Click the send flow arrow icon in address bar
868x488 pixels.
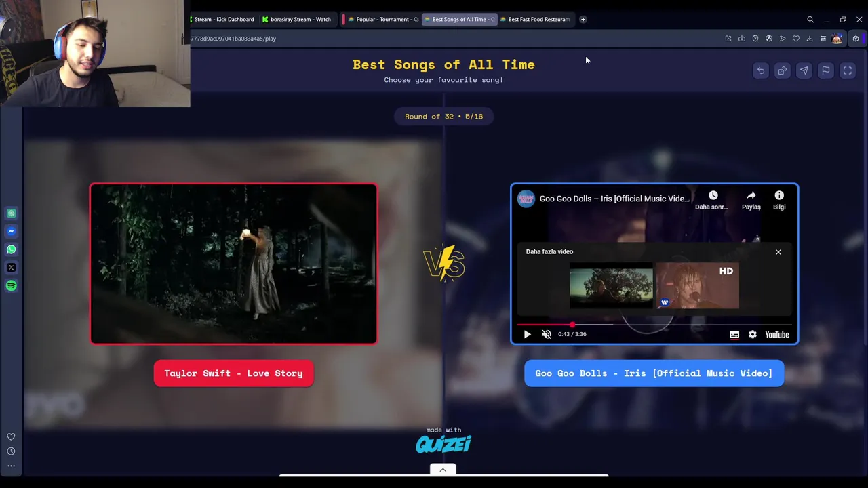click(783, 39)
